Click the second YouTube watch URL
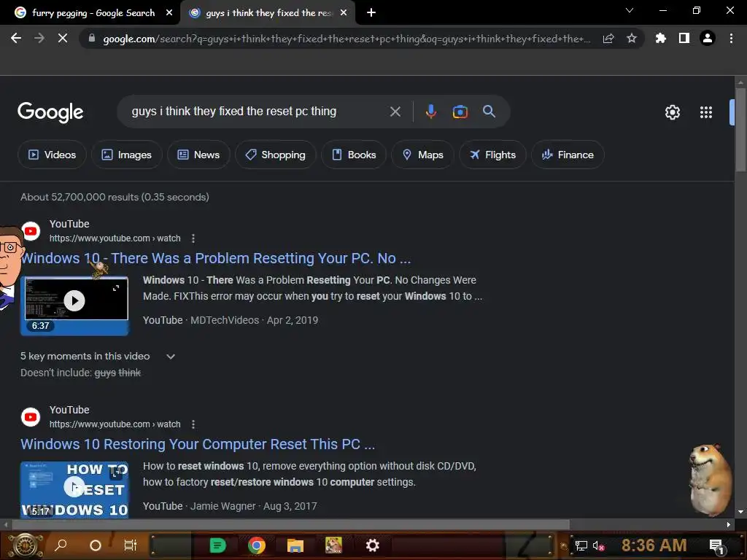 (115, 424)
